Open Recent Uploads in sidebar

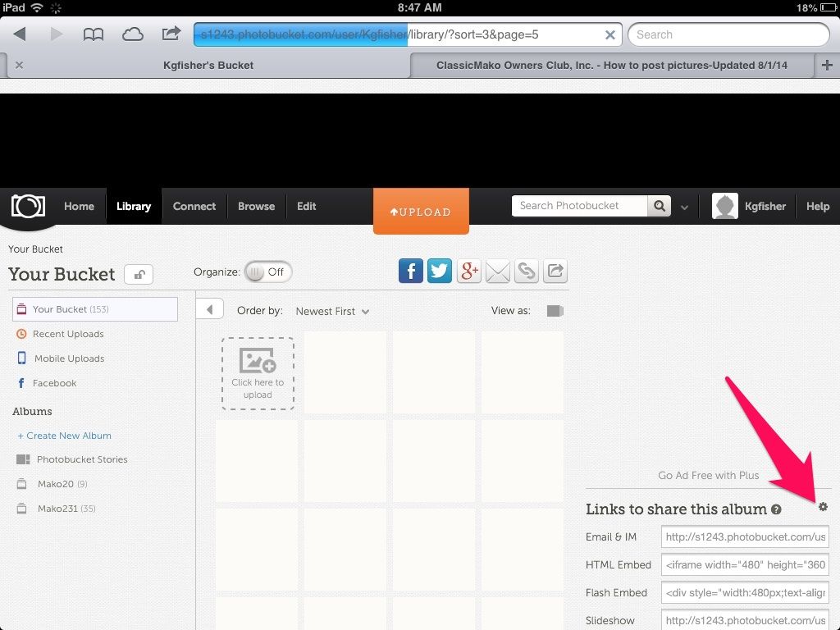point(68,334)
